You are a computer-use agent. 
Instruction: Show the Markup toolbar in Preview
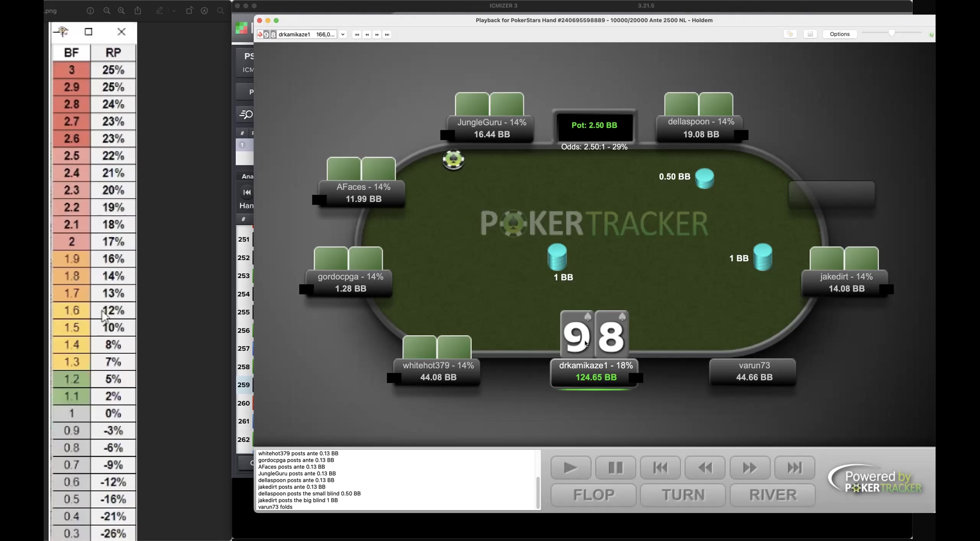tap(204, 11)
